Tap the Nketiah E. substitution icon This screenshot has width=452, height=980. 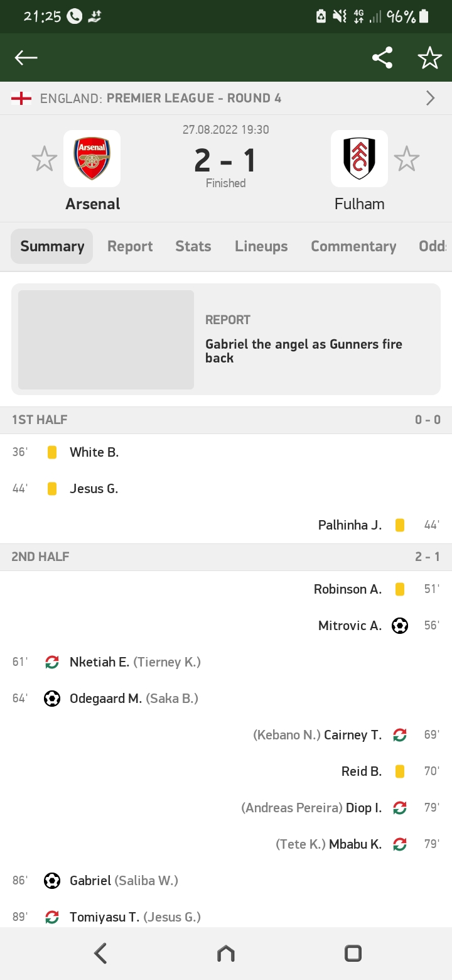tap(52, 662)
